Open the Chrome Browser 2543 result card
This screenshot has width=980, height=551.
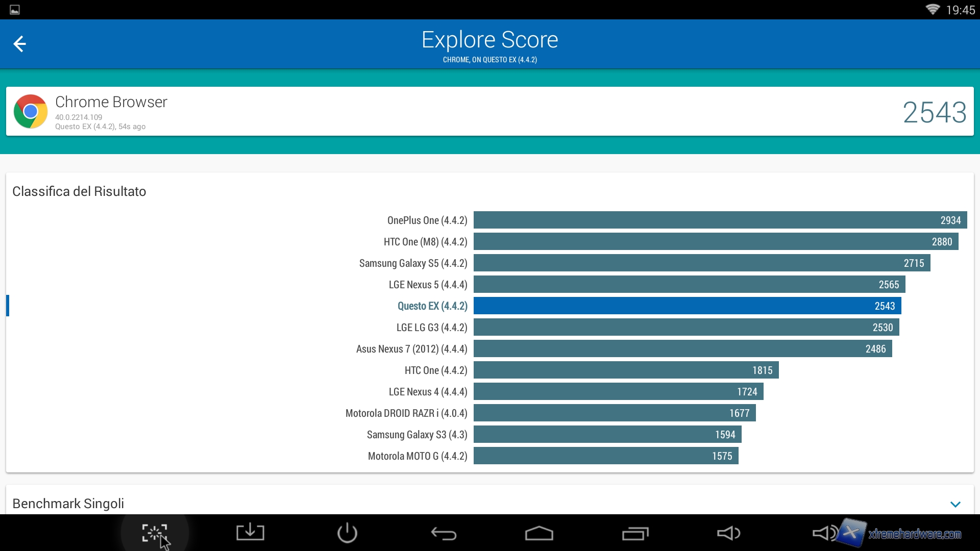(490, 111)
